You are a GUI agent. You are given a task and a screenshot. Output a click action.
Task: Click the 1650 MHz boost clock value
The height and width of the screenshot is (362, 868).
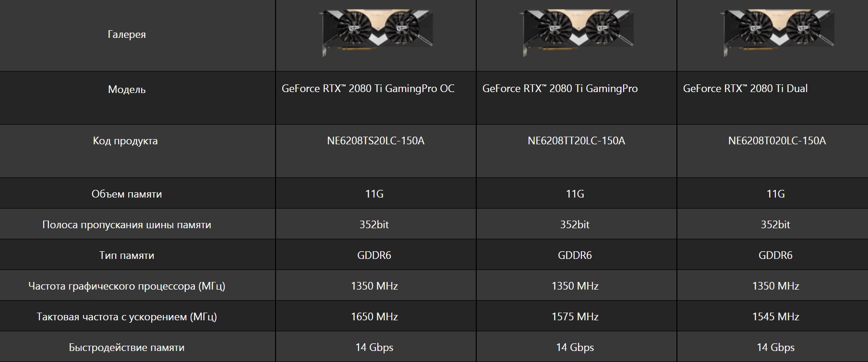pyautogui.click(x=374, y=317)
